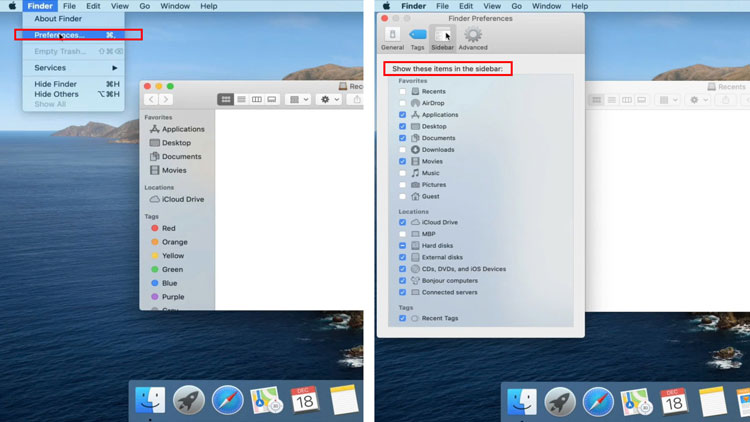Viewport: 750px width, 422px height.
Task: Click the Apple logo in the left menu bar
Action: pyautogui.click(x=12, y=6)
